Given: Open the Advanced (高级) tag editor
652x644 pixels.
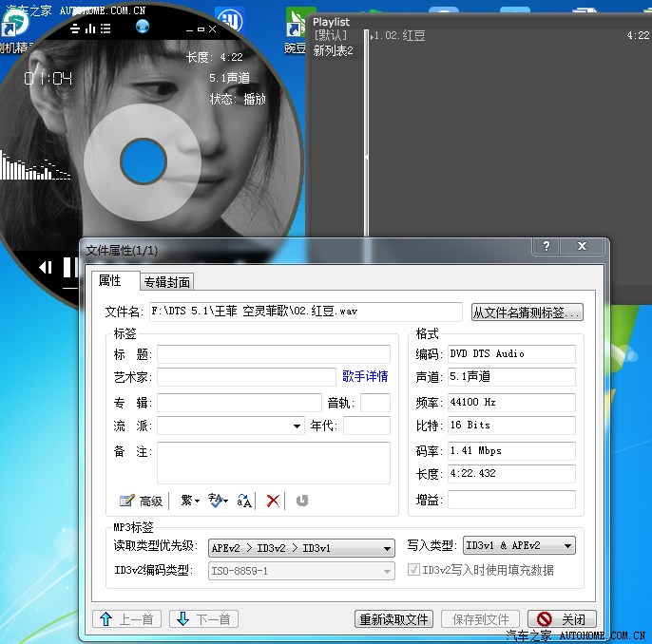Looking at the screenshot, I should pos(141,501).
